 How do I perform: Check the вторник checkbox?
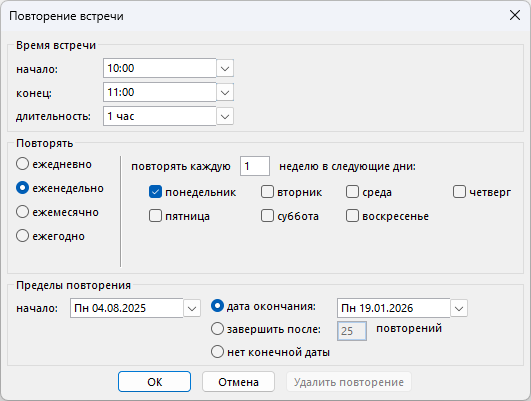coord(267,192)
